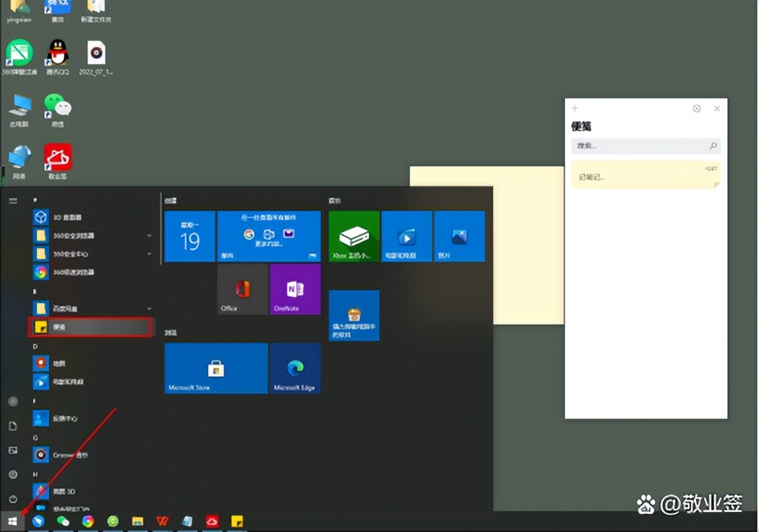Open Sticky Notes settings via the gear icon
Screen dimensions: 759x532
(696, 108)
